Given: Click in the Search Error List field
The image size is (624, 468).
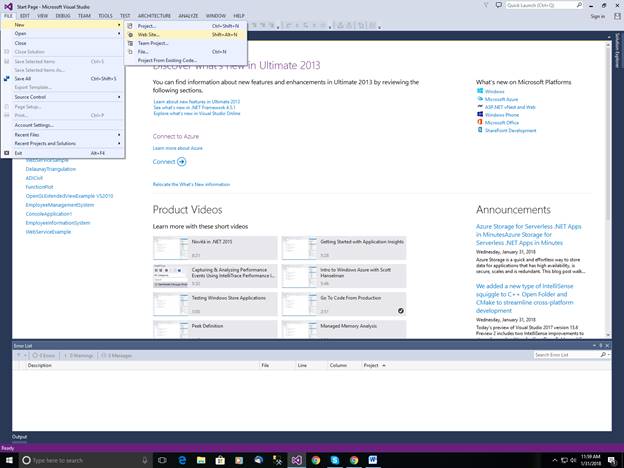Looking at the screenshot, I should click(567, 355).
